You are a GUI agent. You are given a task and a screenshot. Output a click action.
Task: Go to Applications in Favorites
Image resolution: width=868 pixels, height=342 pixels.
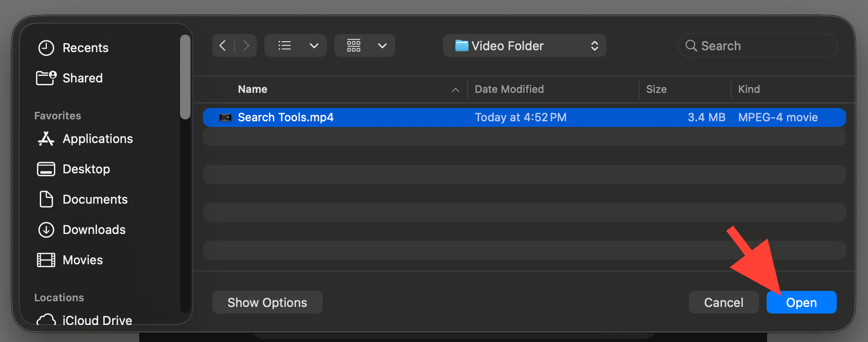point(98,139)
